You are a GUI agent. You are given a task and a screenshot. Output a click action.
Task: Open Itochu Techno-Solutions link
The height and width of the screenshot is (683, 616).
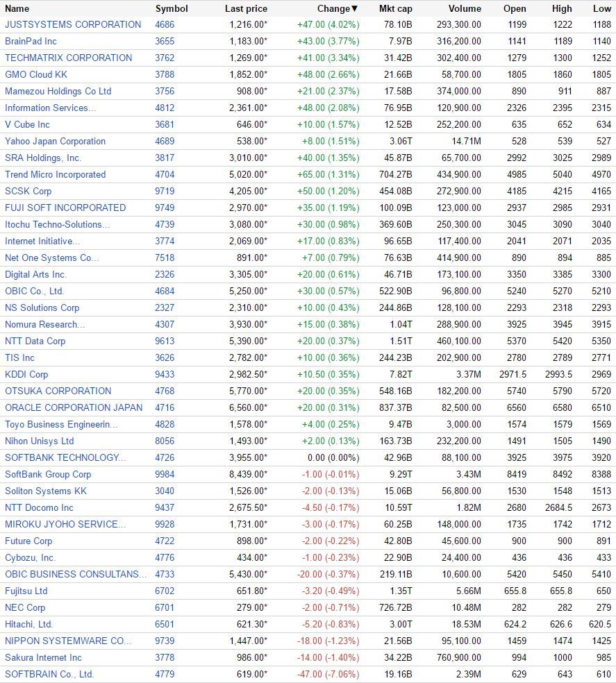click(x=57, y=224)
